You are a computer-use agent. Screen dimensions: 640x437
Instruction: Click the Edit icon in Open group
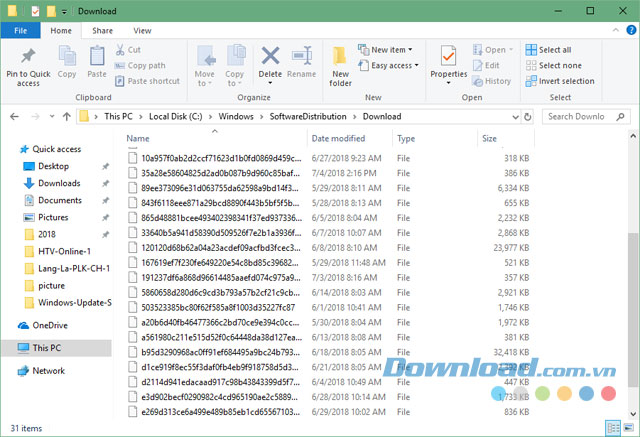pyautogui.click(x=478, y=65)
